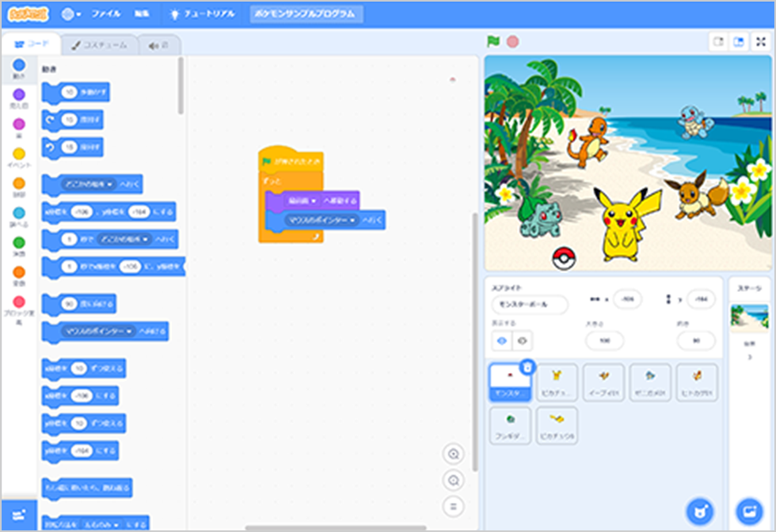
Task: Zoom out the code workspace
Action: point(453,480)
